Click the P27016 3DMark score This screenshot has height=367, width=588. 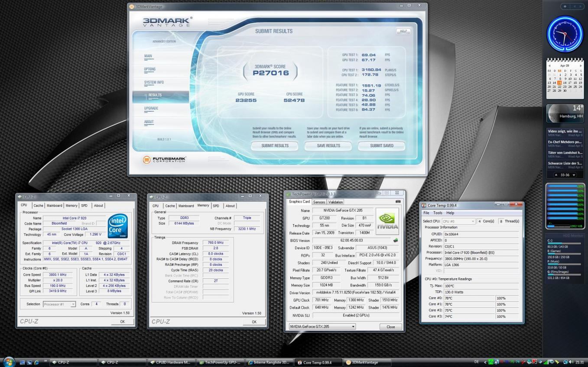(x=270, y=73)
